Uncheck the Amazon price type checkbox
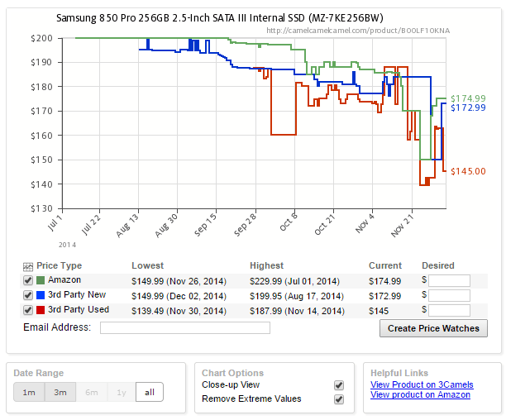The image size is (506, 420). (28, 281)
